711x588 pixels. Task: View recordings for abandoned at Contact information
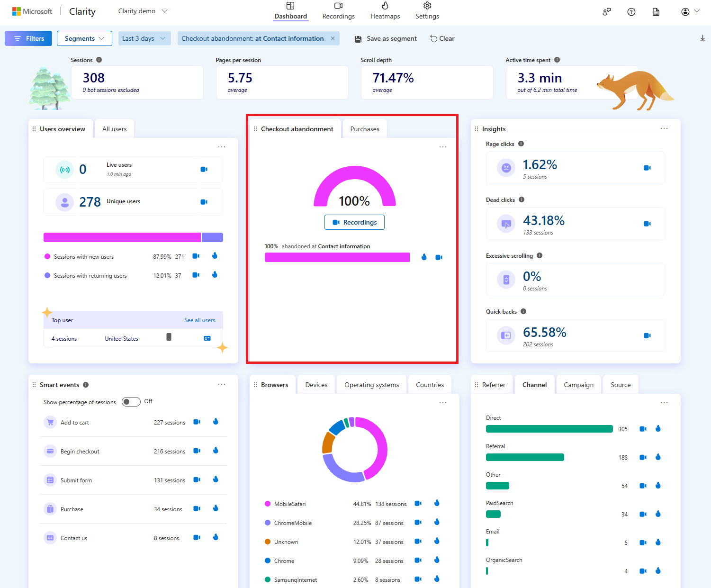click(439, 257)
